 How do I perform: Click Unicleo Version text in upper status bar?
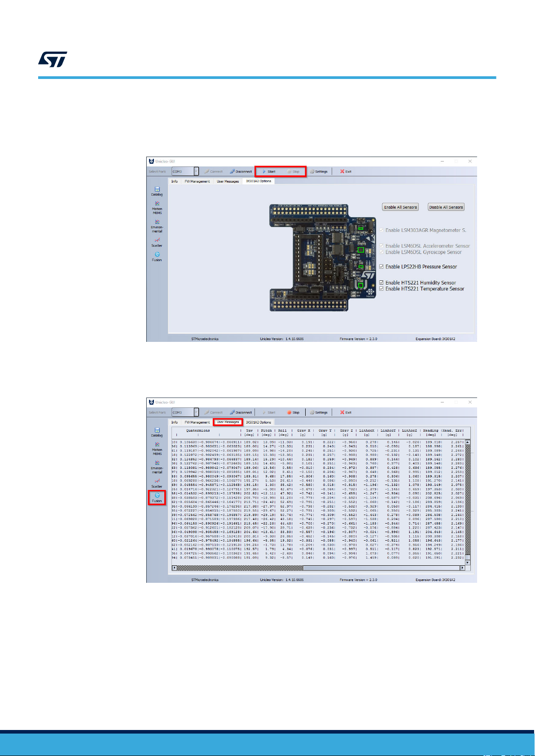[282, 339]
